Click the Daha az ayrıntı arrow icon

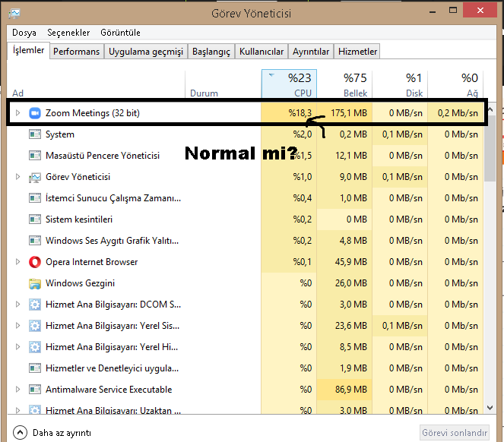pos(20,433)
